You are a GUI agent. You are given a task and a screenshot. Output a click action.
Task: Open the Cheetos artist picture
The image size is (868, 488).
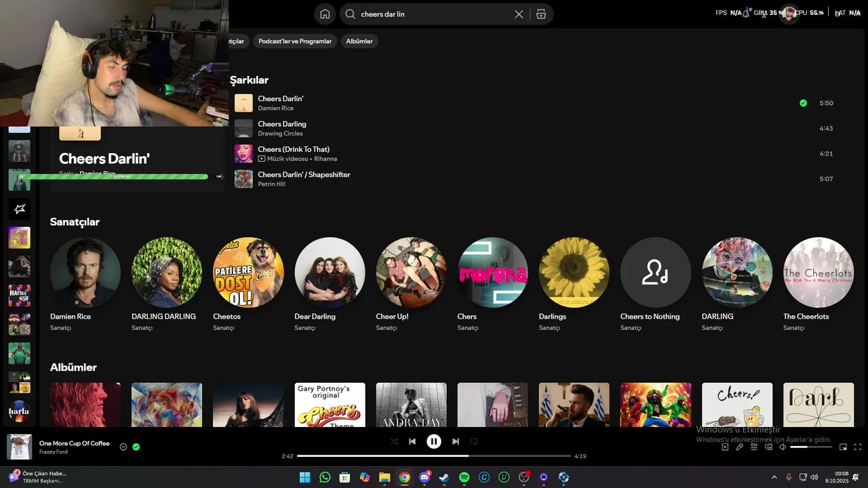(x=248, y=272)
